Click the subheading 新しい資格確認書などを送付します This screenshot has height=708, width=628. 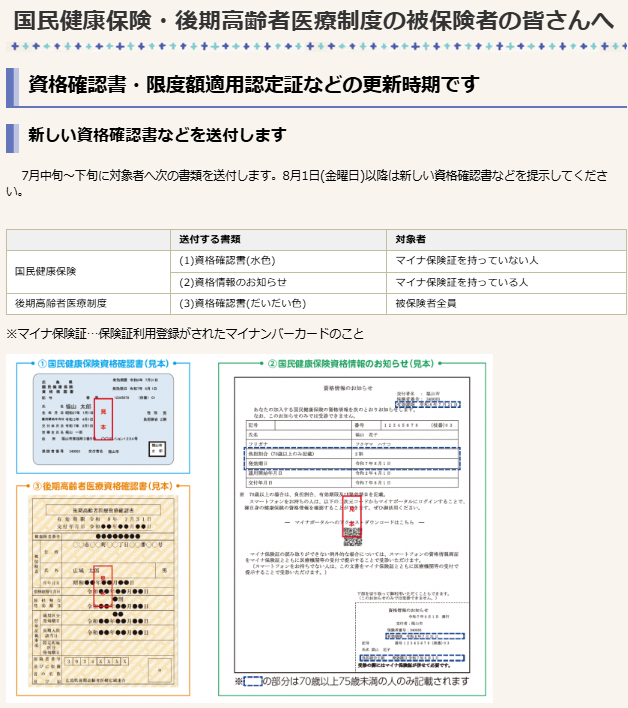[x=157, y=135]
